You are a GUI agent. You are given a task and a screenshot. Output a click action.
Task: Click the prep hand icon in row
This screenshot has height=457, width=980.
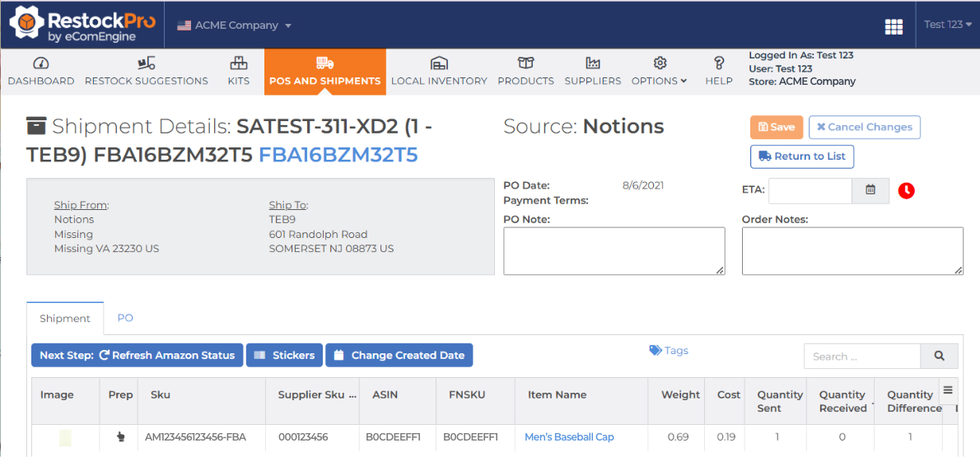(121, 437)
